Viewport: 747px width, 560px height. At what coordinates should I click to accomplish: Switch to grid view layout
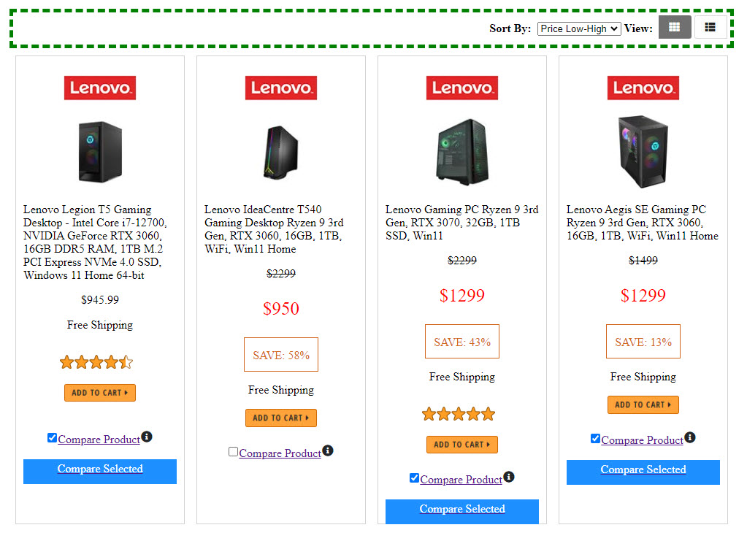click(x=675, y=28)
